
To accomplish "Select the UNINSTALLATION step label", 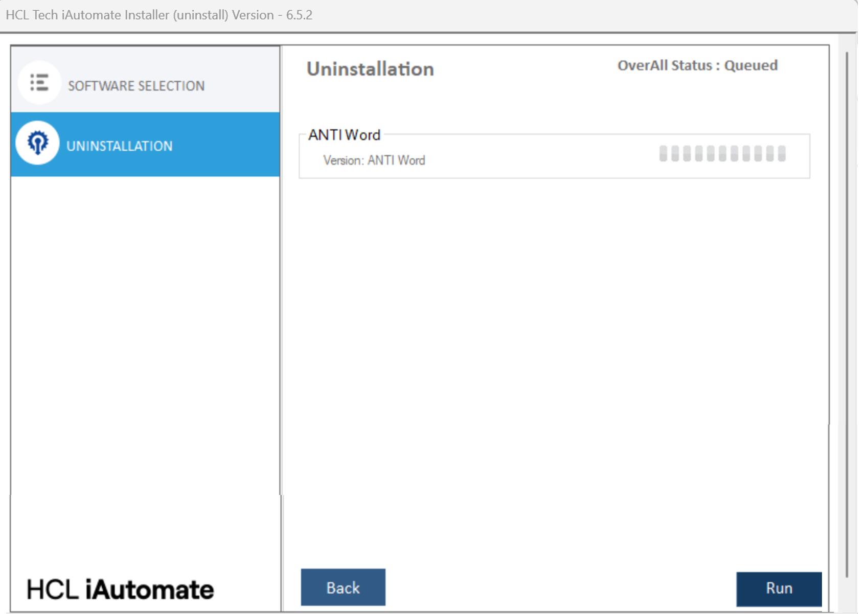I will click(x=120, y=146).
